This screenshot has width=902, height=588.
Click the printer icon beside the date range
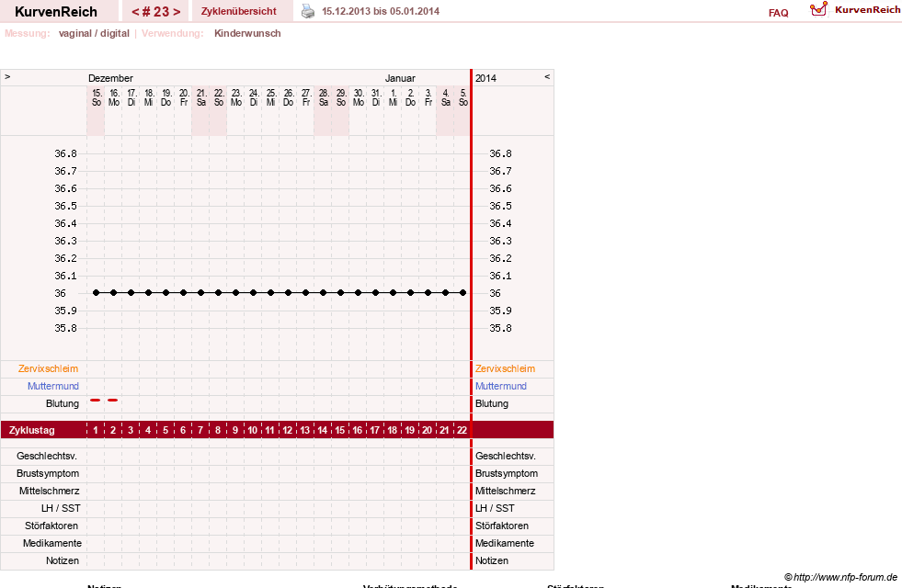308,12
